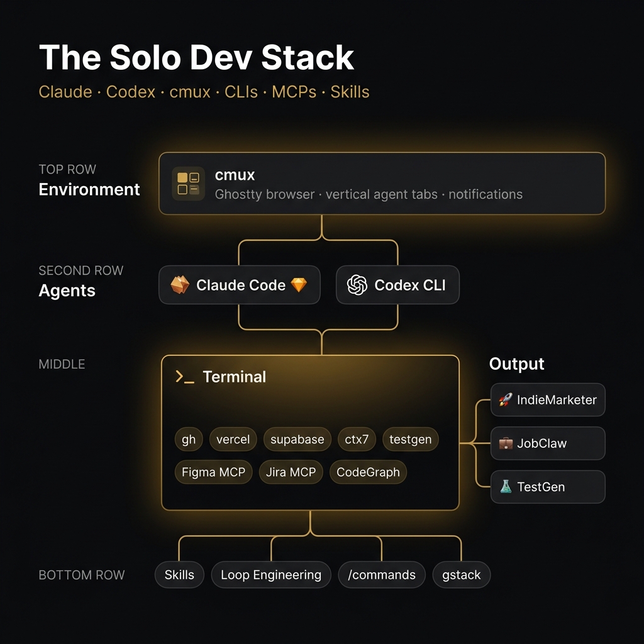
Task: Click the BOTTOM ROW label
Action: [81, 575]
